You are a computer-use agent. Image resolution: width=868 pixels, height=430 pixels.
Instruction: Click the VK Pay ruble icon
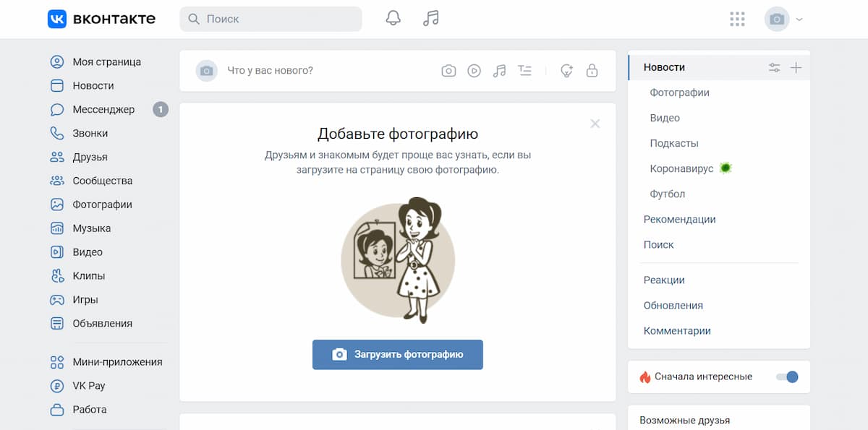[x=57, y=386]
